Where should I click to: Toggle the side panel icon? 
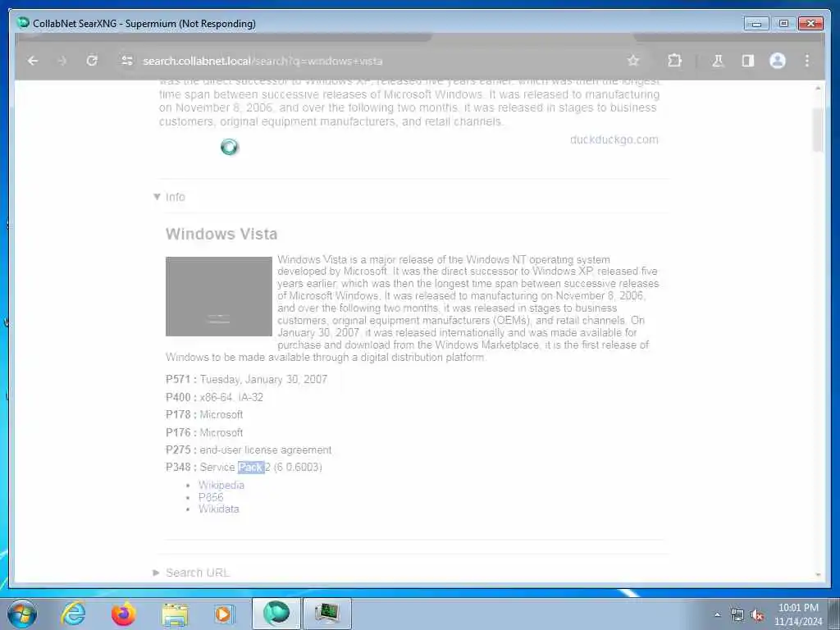click(748, 61)
